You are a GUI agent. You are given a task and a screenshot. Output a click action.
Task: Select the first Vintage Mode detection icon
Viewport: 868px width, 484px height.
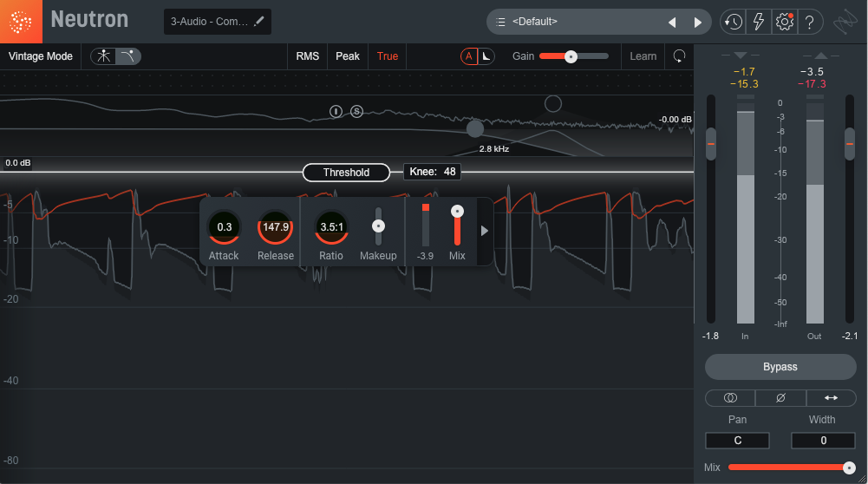[x=103, y=56]
